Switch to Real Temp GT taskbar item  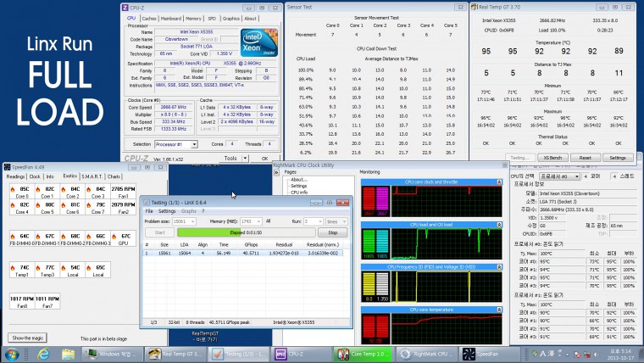click(175, 354)
